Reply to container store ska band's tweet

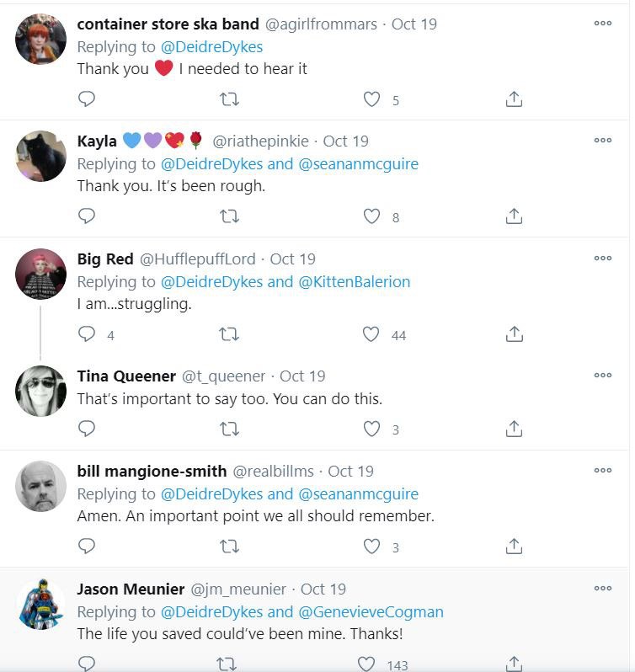pyautogui.click(x=87, y=99)
